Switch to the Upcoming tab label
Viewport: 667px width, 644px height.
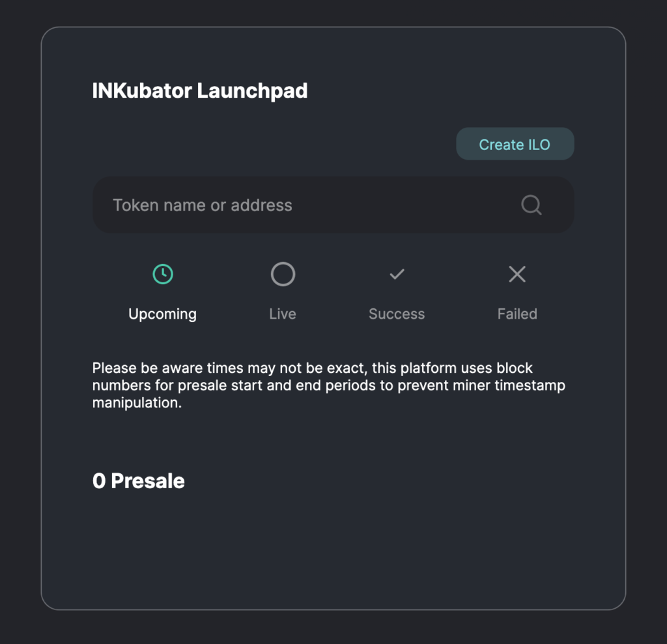tap(162, 314)
